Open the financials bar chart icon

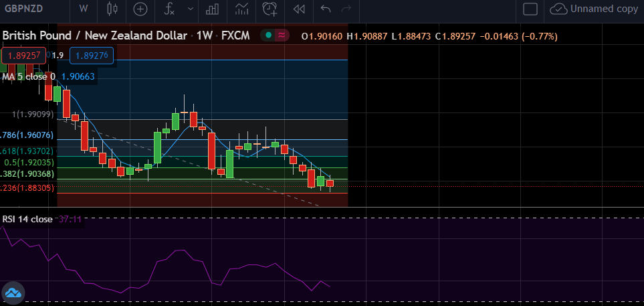213,9
